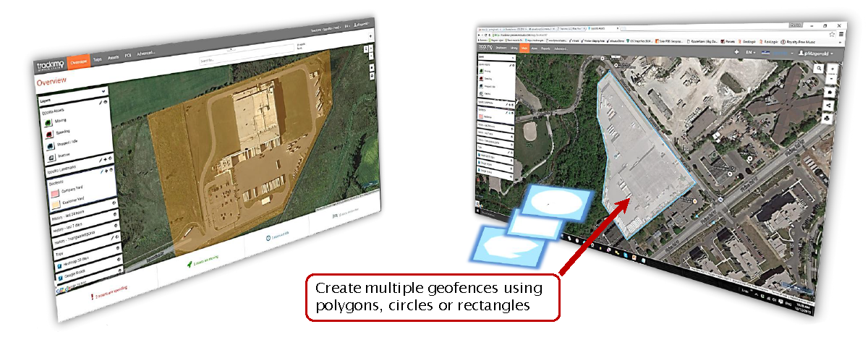Open the Assets tab in left window

[x=114, y=57]
